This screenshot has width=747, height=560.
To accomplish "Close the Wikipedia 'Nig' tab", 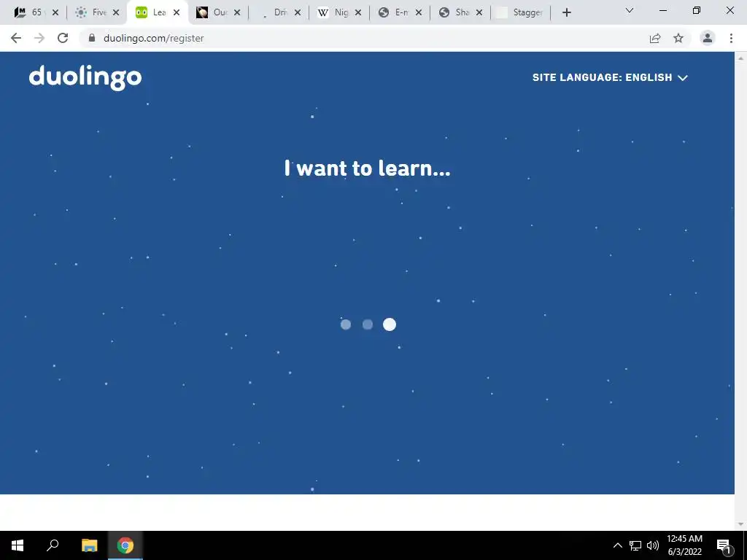I will coord(358,12).
